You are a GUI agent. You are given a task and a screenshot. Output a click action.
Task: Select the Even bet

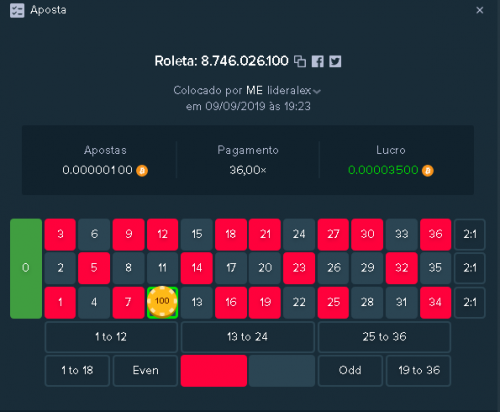[x=145, y=371]
